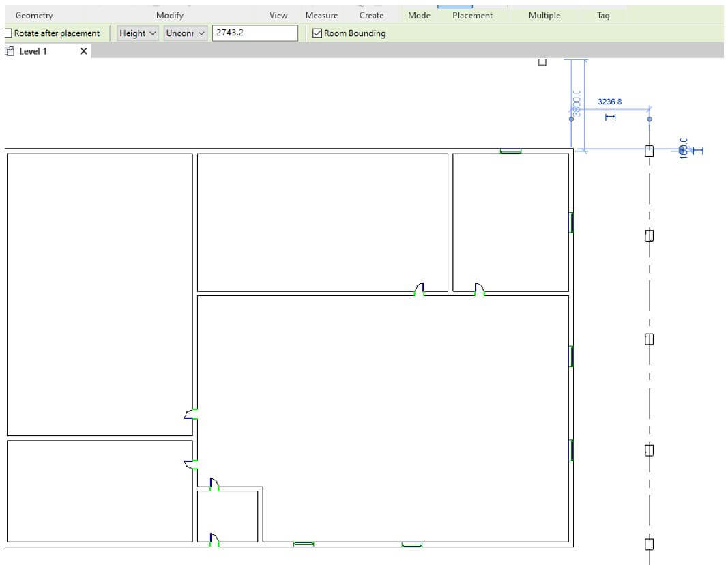Click the Placement ribbon panel label
728x565 pixels.
point(473,14)
